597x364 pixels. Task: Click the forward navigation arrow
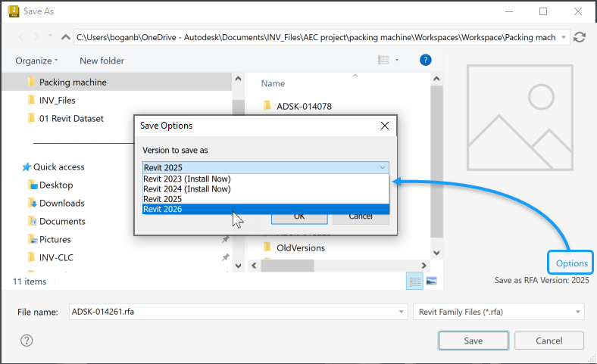click(x=36, y=37)
